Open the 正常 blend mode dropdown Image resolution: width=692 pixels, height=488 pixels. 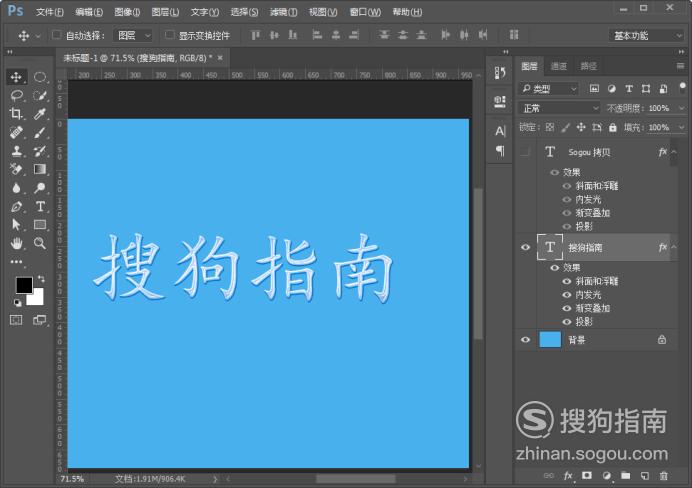559,108
